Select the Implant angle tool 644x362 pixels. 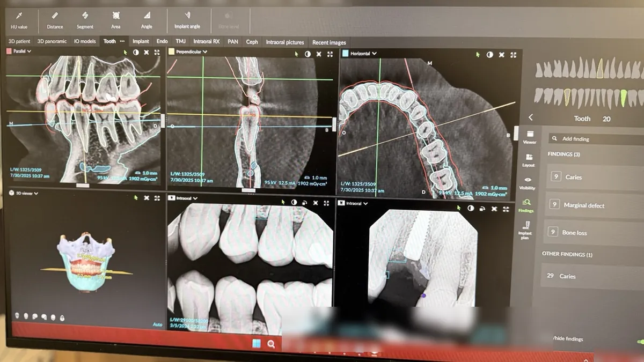(x=187, y=20)
